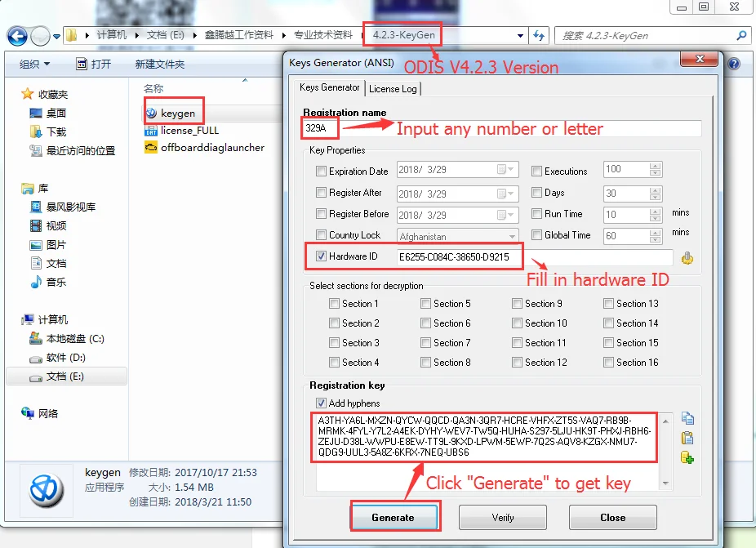The width and height of the screenshot is (756, 548).
Task: Click the 名称 column header
Action: click(x=153, y=88)
